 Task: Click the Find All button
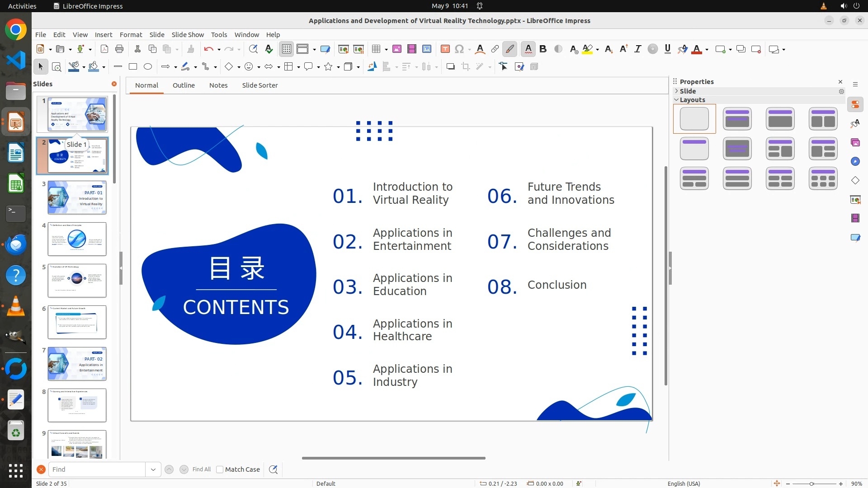coord(201,469)
